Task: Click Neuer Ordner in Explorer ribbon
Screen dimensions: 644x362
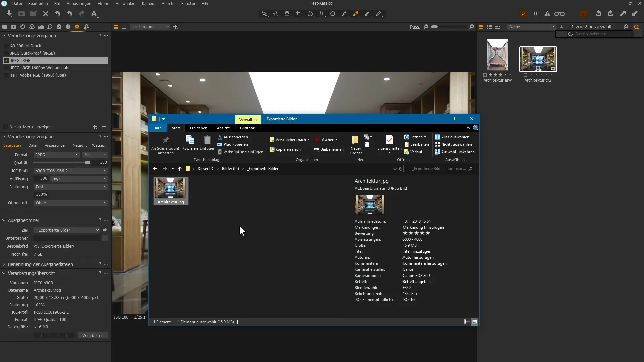Action: pos(356,145)
